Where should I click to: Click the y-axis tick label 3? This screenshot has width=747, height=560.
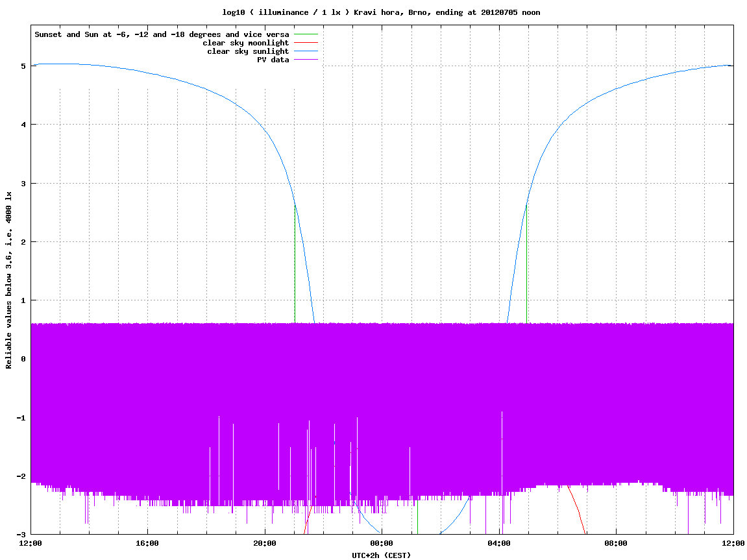(23, 184)
